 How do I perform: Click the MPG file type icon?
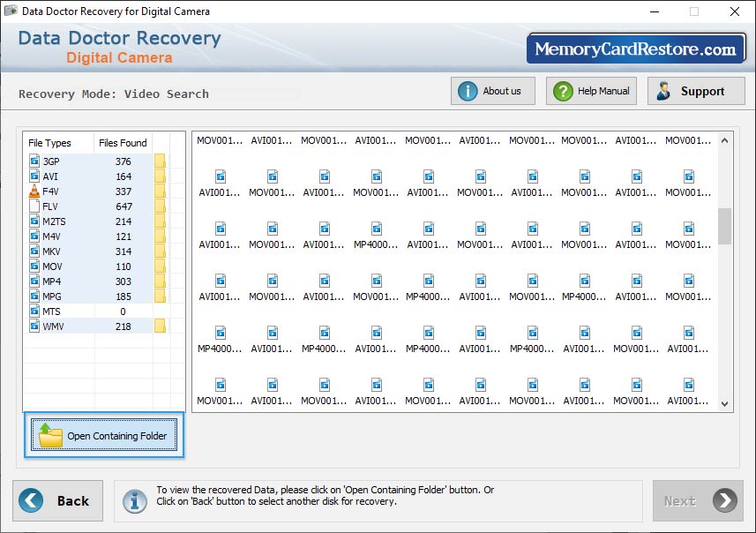[x=34, y=296]
